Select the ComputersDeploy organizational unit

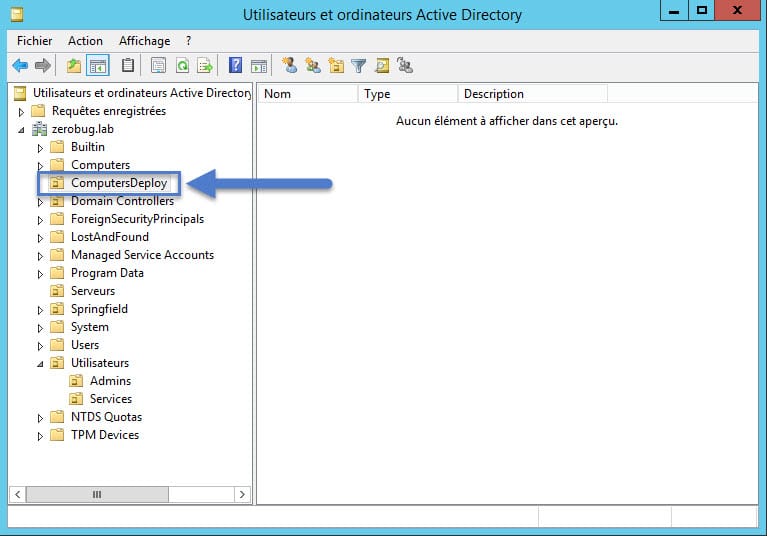click(118, 183)
